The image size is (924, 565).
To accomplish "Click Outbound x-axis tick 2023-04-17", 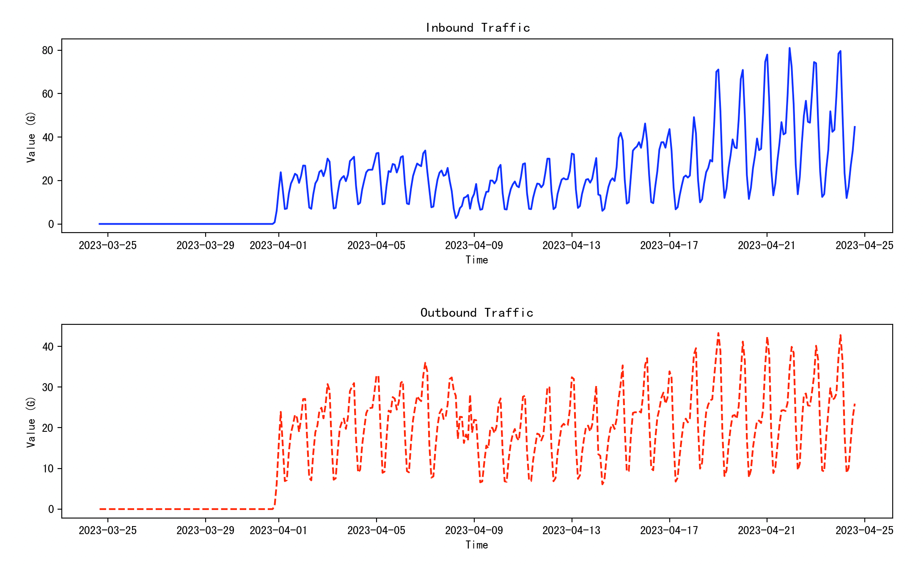I will 669,531.
